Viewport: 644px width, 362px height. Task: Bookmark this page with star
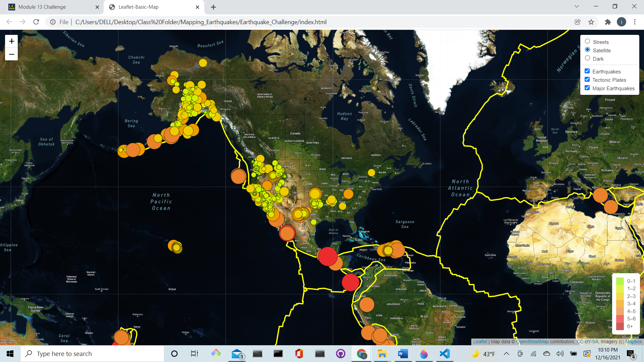[591, 22]
